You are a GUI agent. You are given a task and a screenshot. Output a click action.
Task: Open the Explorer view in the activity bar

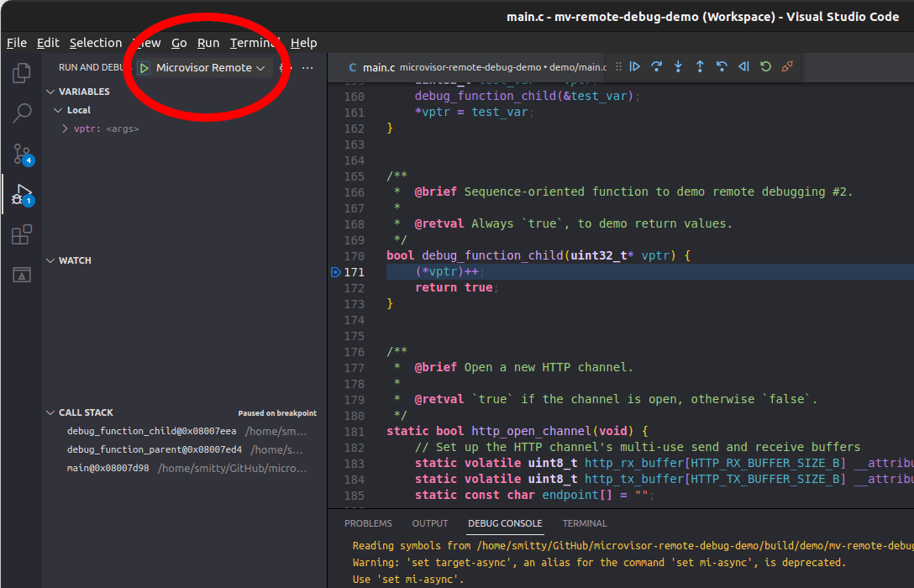(x=21, y=73)
